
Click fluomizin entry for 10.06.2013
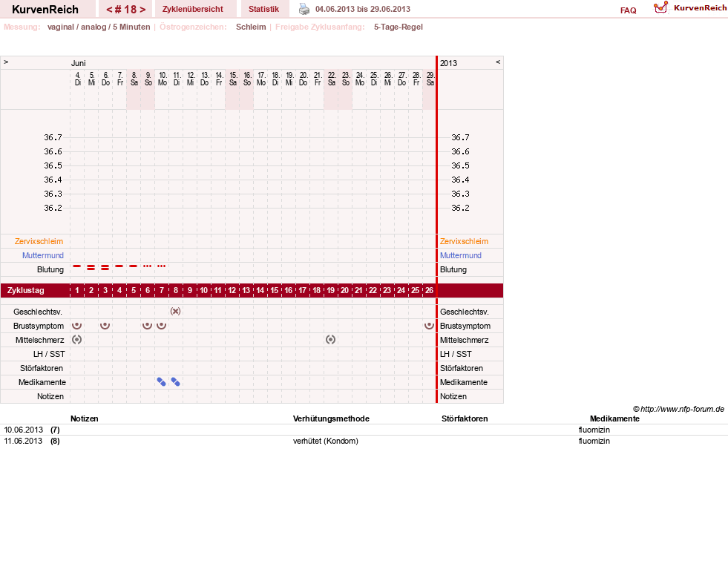(594, 430)
